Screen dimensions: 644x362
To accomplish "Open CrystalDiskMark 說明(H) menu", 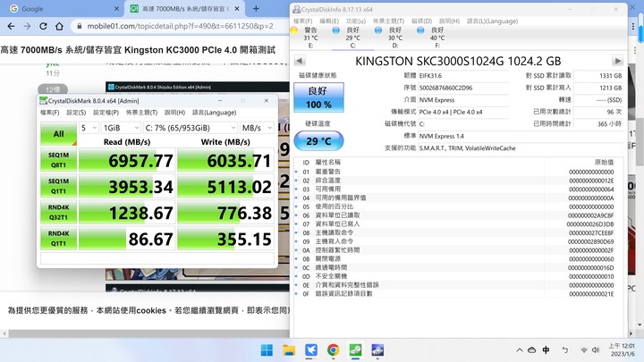I will 174,113.
